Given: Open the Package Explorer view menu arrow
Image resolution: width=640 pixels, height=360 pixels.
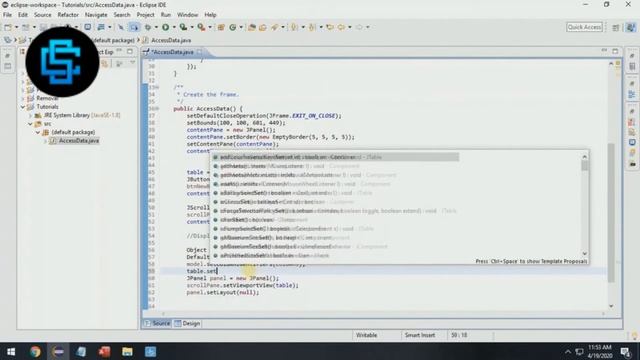Looking at the screenshot, I should (133, 63).
